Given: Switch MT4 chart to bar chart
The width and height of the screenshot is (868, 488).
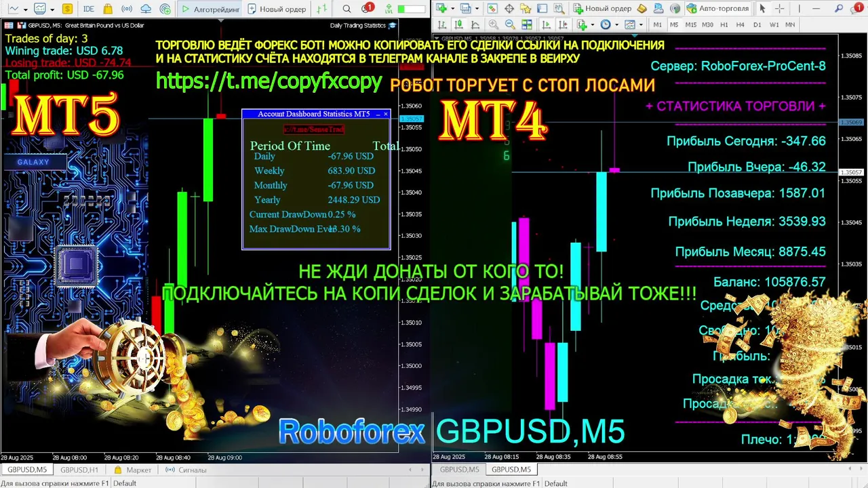Looking at the screenshot, I should (441, 24).
